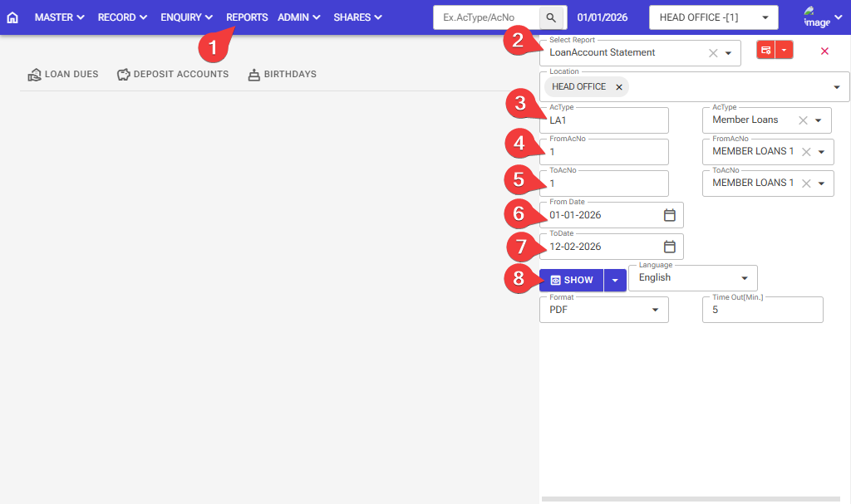Viewport: 851px width, 504px height.
Task: Remove the HEAD OFFICE location chip
Action: click(618, 87)
